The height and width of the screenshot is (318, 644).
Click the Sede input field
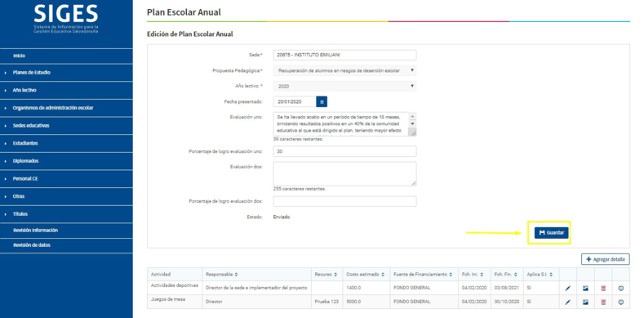coord(345,55)
